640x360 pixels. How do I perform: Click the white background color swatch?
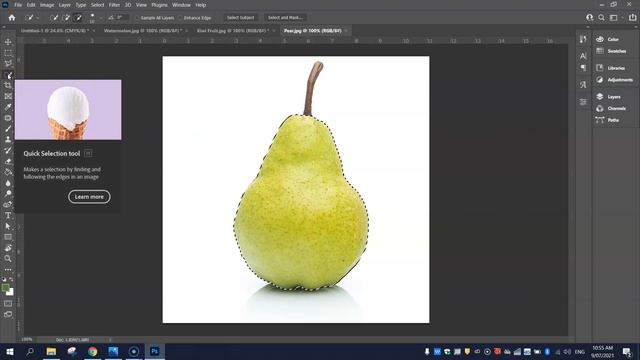[x=11, y=293]
